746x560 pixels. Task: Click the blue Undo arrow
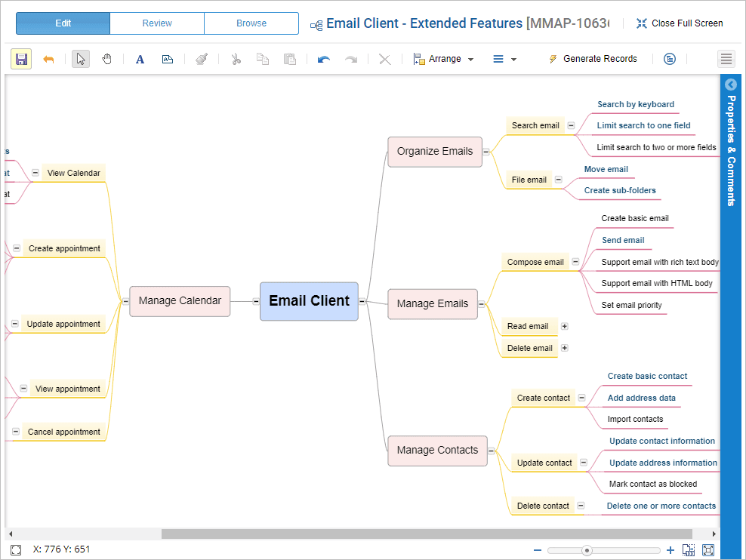pyautogui.click(x=324, y=59)
